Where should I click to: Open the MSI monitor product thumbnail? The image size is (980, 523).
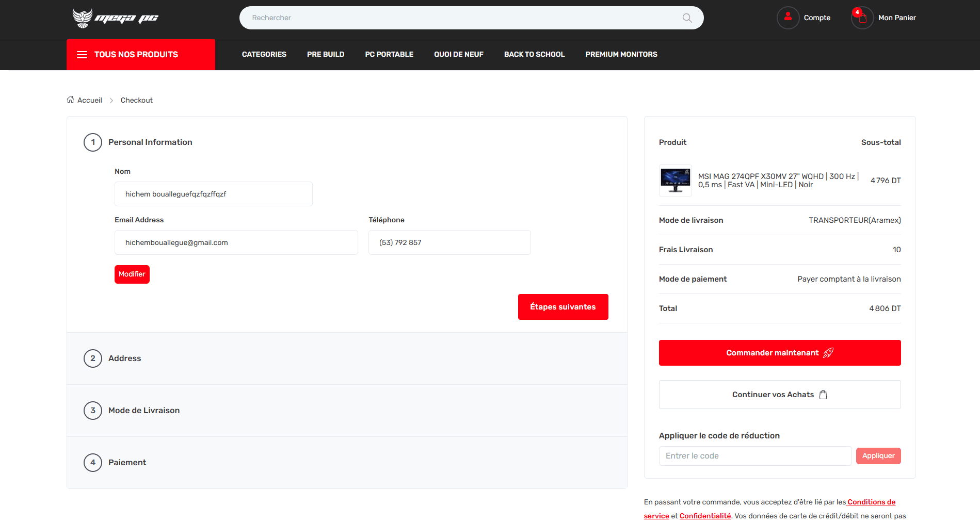676,181
